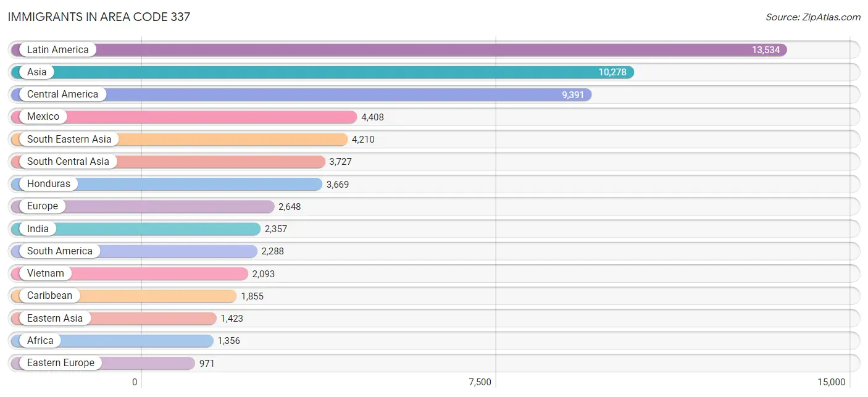Screen dimensions: 868x397
Task: Select the Europe bar label
Action: [42, 206]
